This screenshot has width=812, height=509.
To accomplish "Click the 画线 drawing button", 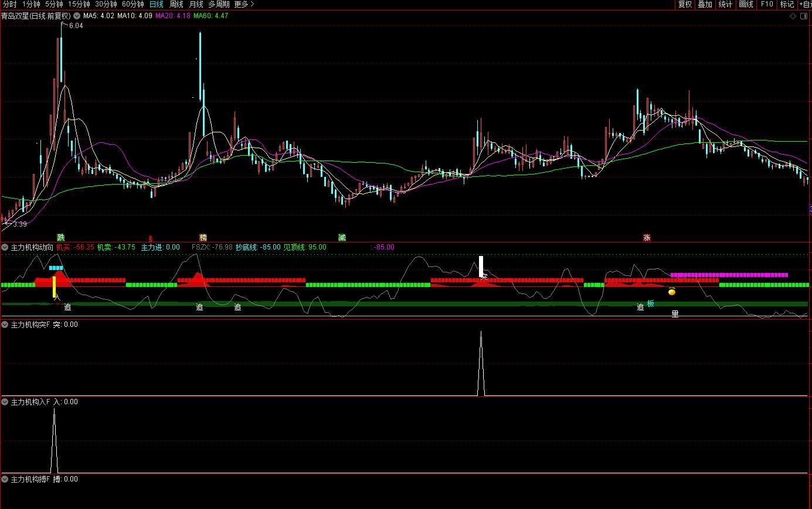I will pyautogui.click(x=746, y=4).
